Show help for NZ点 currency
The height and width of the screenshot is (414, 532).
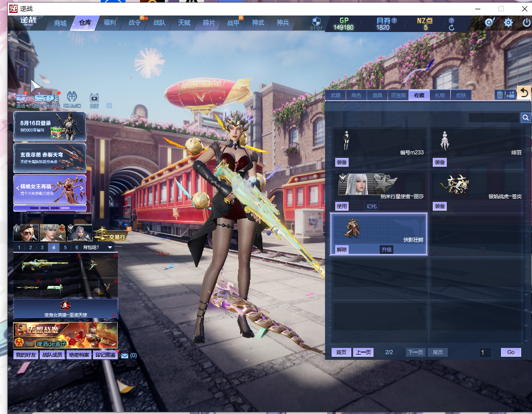[x=451, y=20]
